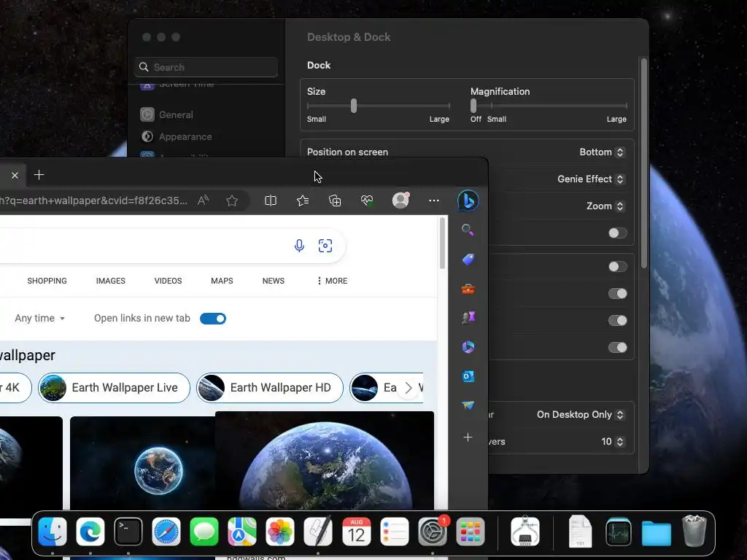Open Safari from the Dock
Image resolution: width=747 pixels, height=560 pixels.
click(166, 532)
